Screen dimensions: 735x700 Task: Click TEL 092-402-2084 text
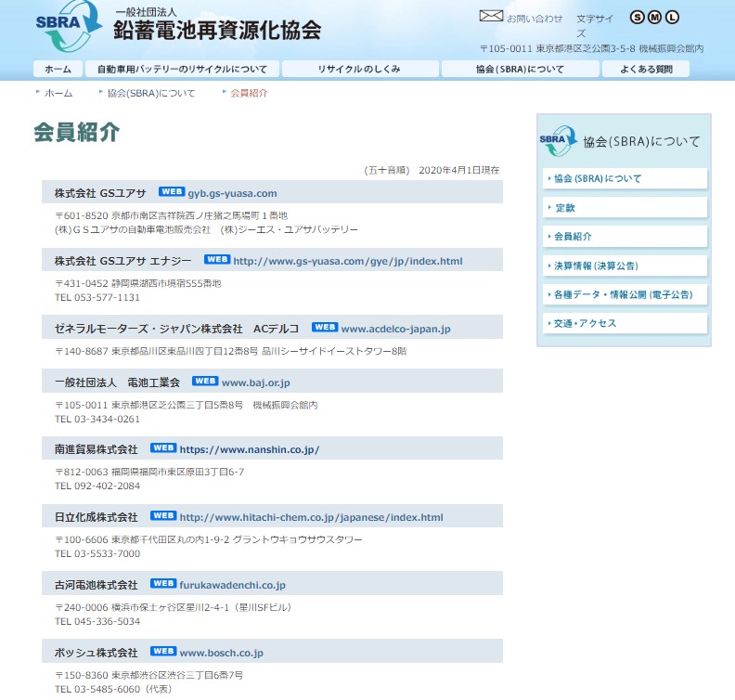[x=97, y=486]
